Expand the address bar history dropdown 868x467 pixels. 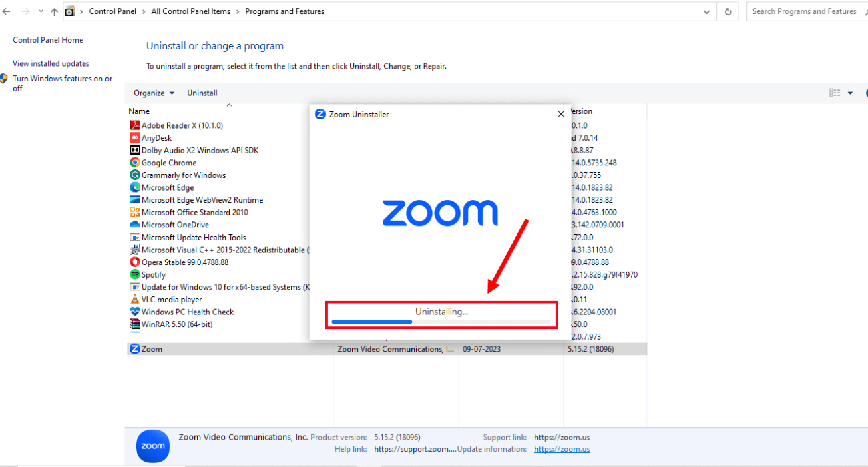pos(707,11)
